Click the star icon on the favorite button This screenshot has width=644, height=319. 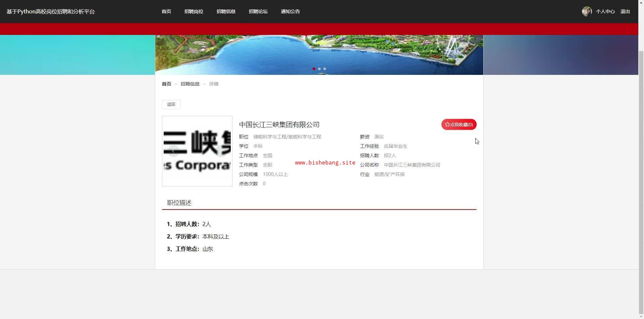click(x=447, y=125)
